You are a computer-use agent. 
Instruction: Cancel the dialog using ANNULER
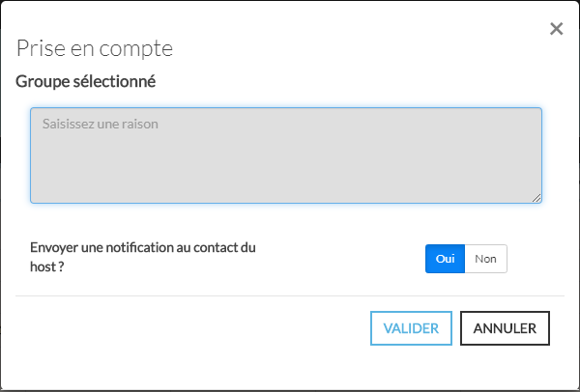tap(505, 328)
